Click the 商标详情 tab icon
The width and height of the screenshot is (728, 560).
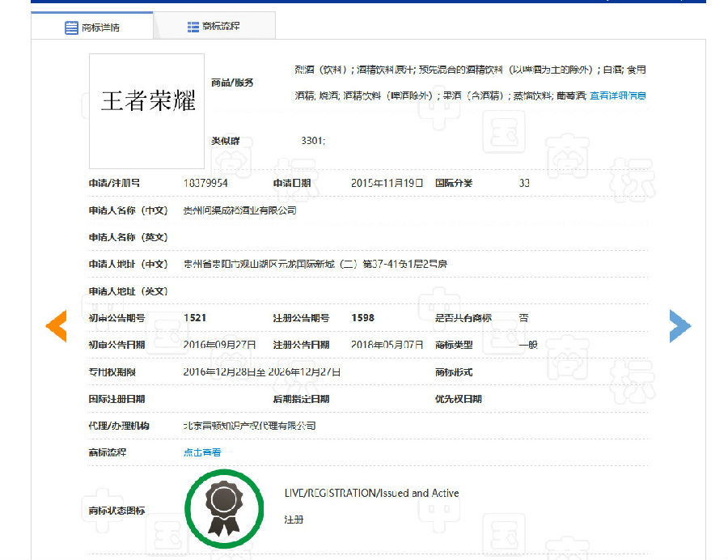point(71,28)
